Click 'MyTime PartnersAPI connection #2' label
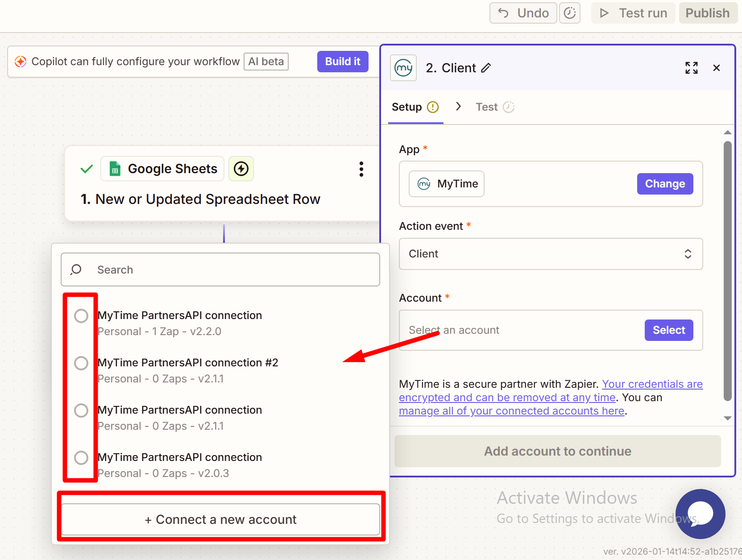Image resolution: width=742 pixels, height=560 pixels. click(x=188, y=363)
